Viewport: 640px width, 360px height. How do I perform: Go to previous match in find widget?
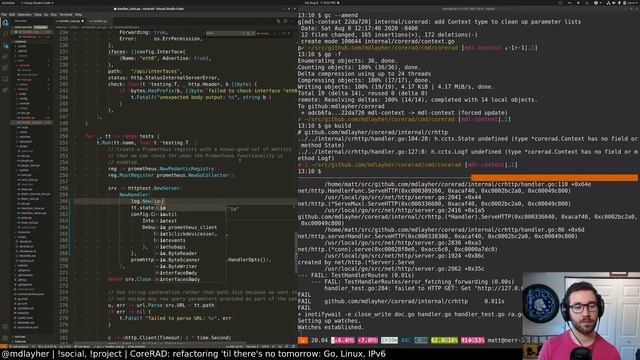274,33
